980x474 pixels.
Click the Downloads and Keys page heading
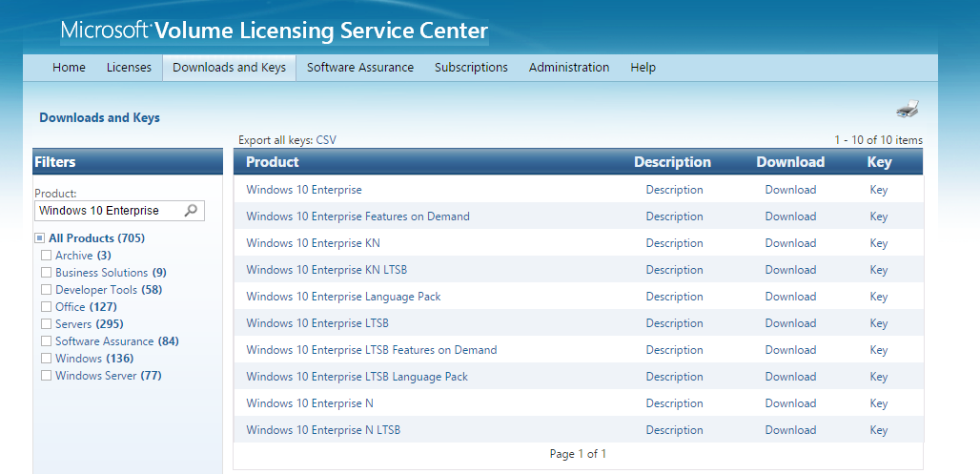coord(99,117)
